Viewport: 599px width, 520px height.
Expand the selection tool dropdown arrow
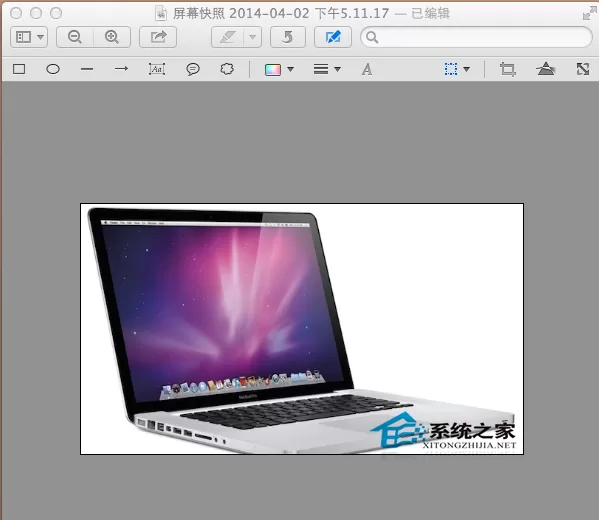pyautogui.click(x=466, y=69)
